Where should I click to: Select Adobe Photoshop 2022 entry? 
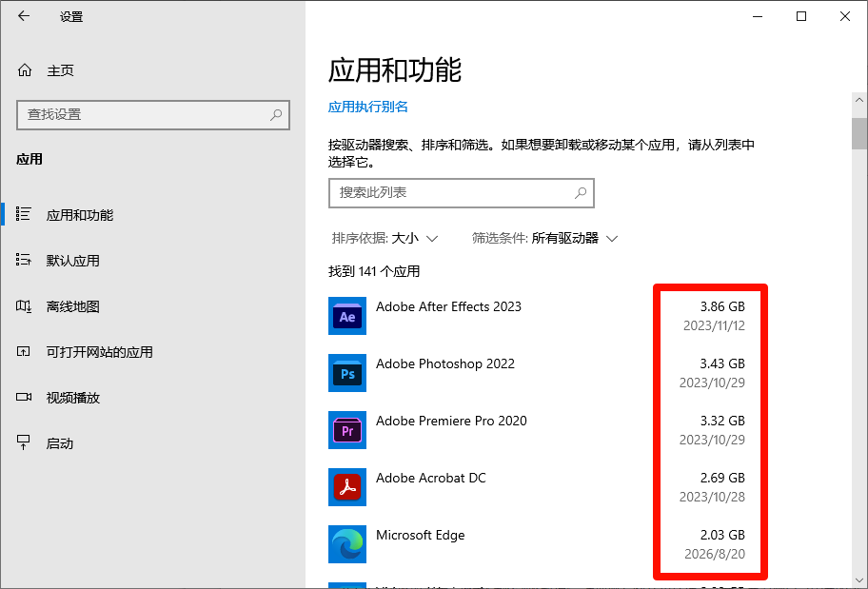point(537,373)
